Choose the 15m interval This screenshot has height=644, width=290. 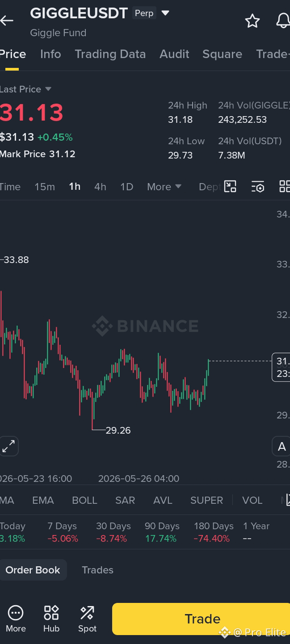45,187
